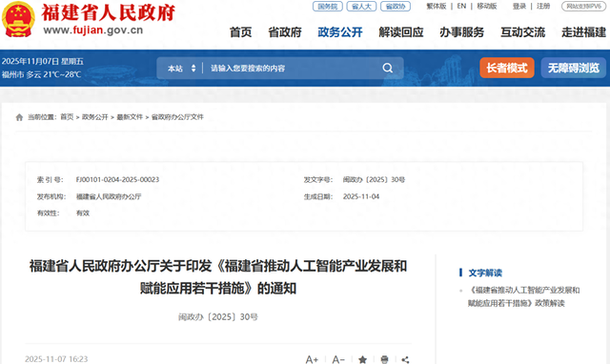The width and height of the screenshot is (610, 364).
Task: Switch to 繁体版 traditional Chinese
Action: pos(437,7)
